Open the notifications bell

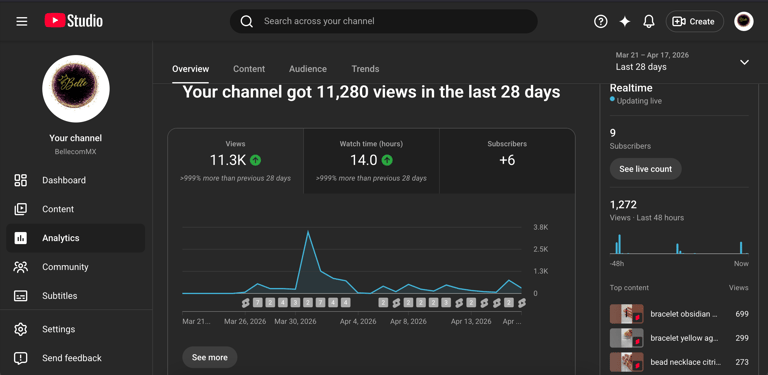648,22
